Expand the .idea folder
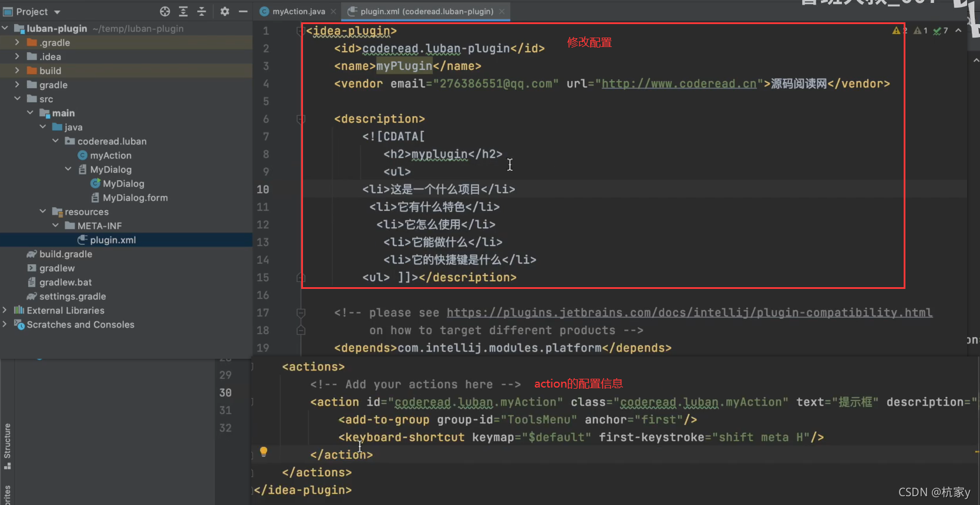 17,56
